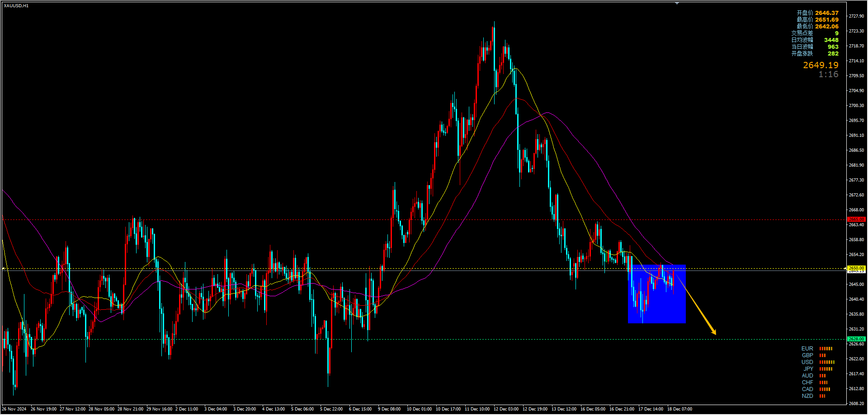Click the 最高价 label
868x415 pixels.
(x=805, y=20)
